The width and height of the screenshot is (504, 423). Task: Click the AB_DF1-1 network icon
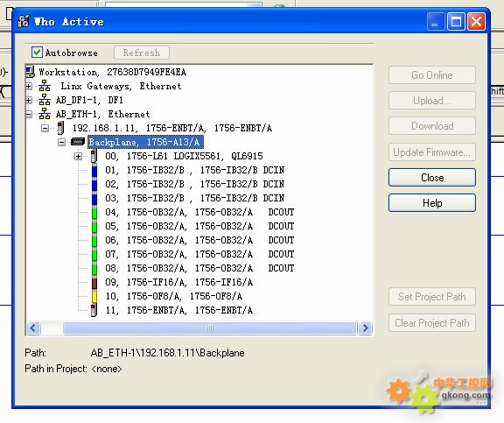click(45, 100)
